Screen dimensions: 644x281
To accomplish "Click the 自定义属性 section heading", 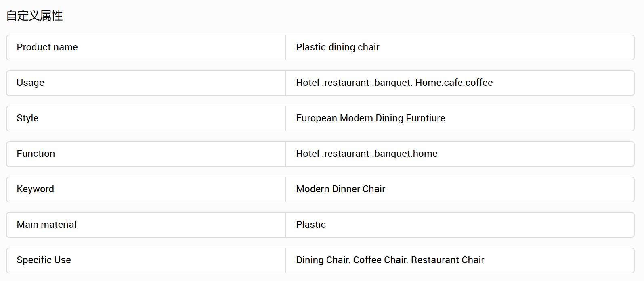I will pos(34,16).
